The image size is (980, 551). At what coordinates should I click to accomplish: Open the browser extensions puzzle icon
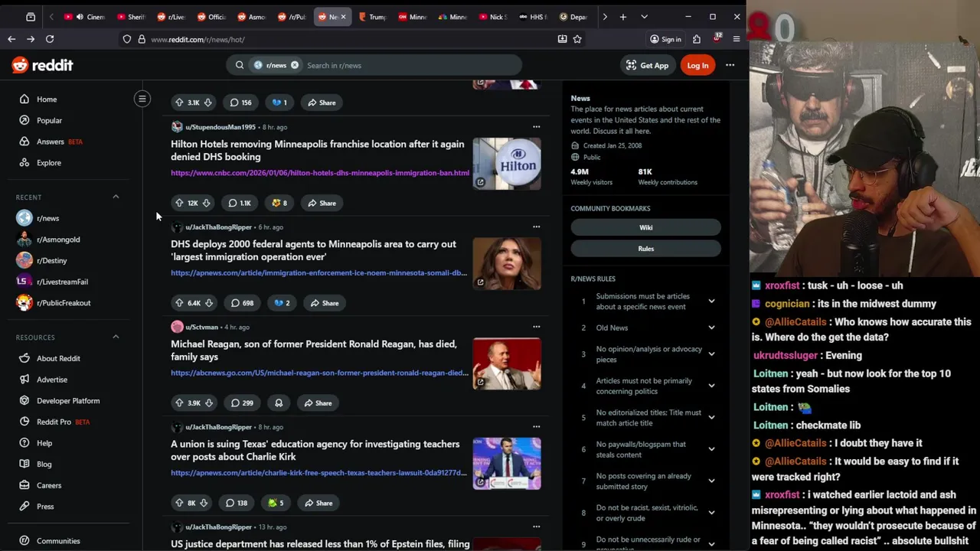pos(696,39)
